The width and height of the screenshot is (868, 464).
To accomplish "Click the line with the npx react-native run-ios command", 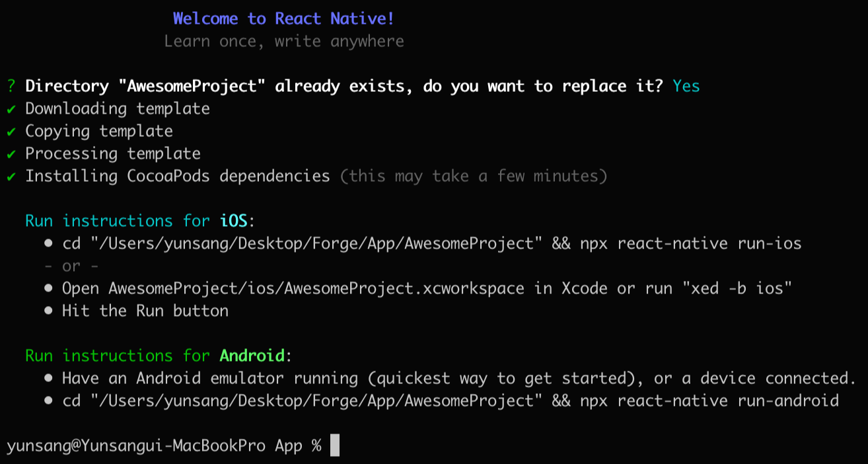I will (x=423, y=244).
